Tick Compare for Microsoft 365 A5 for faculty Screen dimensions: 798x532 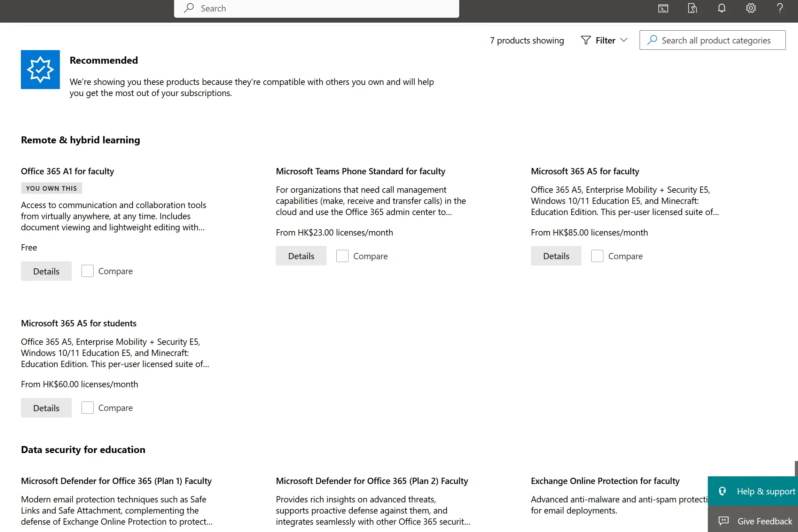tap(597, 256)
